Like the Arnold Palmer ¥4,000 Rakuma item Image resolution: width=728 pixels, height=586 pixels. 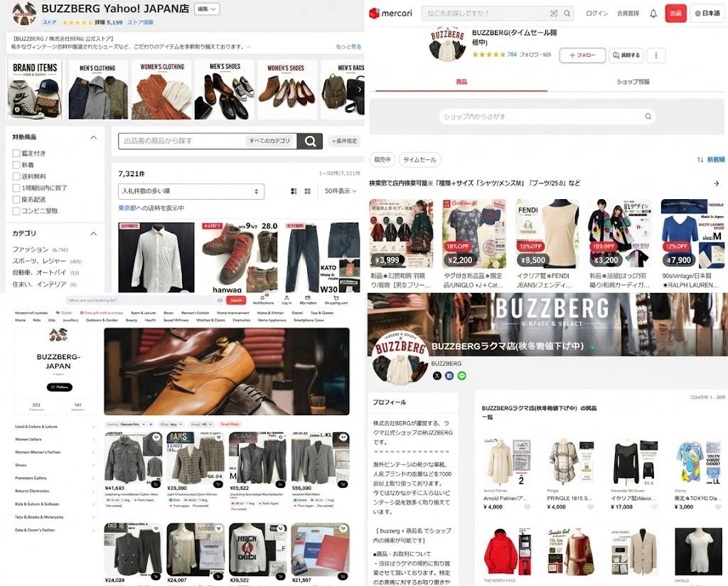click(x=528, y=507)
